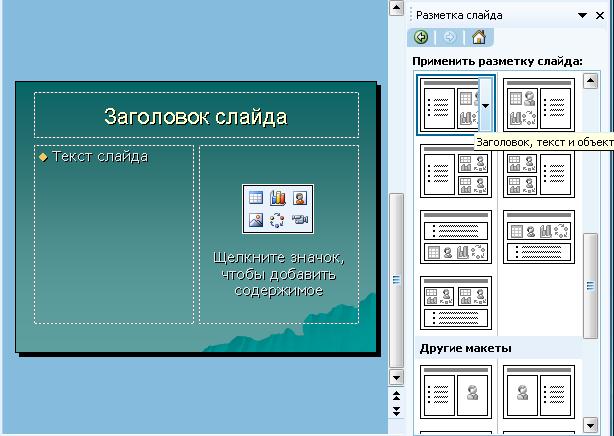Click the Заголовок слайда title placeholder
The height and width of the screenshot is (436, 614).
pos(197,115)
